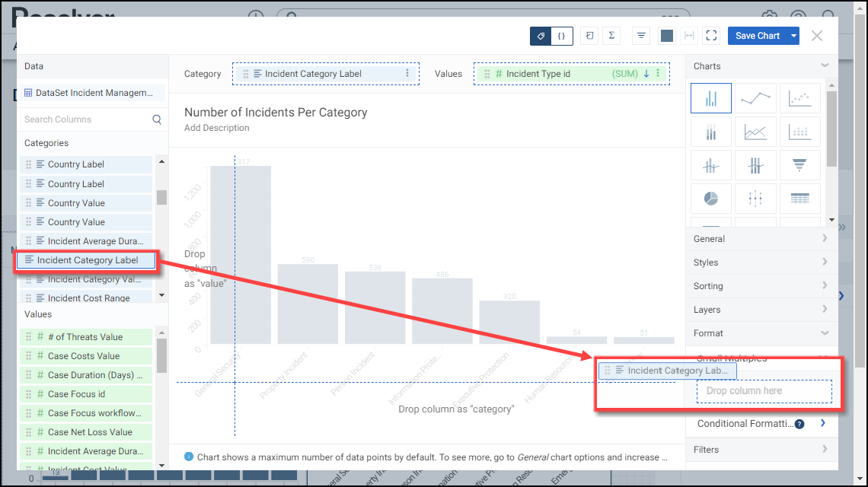
Task: Click the import document toolbar icon
Action: pyautogui.click(x=589, y=36)
